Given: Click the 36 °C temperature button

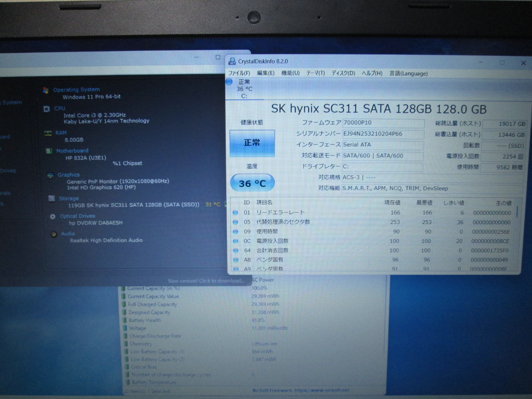Looking at the screenshot, I should coord(252,183).
